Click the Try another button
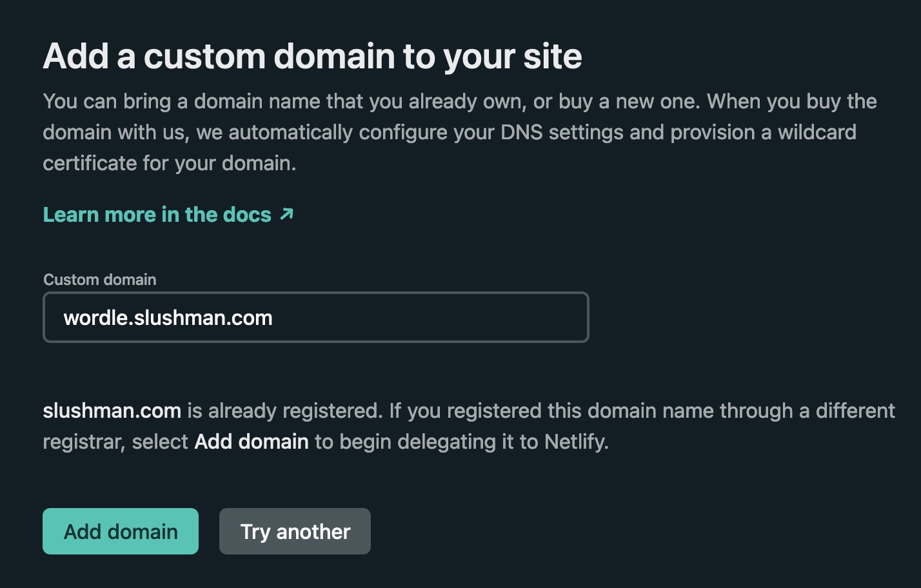This screenshot has height=588, width=921. tap(295, 531)
